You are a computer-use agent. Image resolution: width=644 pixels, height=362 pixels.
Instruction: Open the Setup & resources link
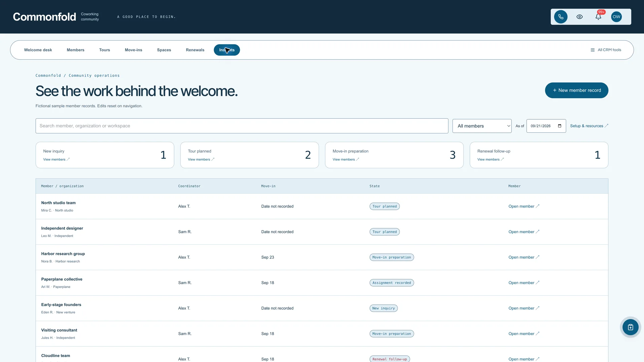coord(589,126)
